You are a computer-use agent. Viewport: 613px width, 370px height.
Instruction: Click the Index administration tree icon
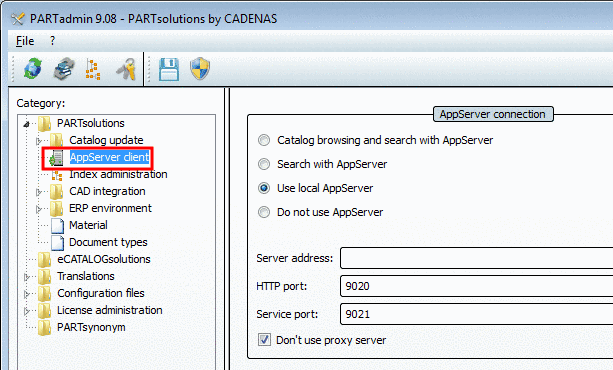coord(57,175)
